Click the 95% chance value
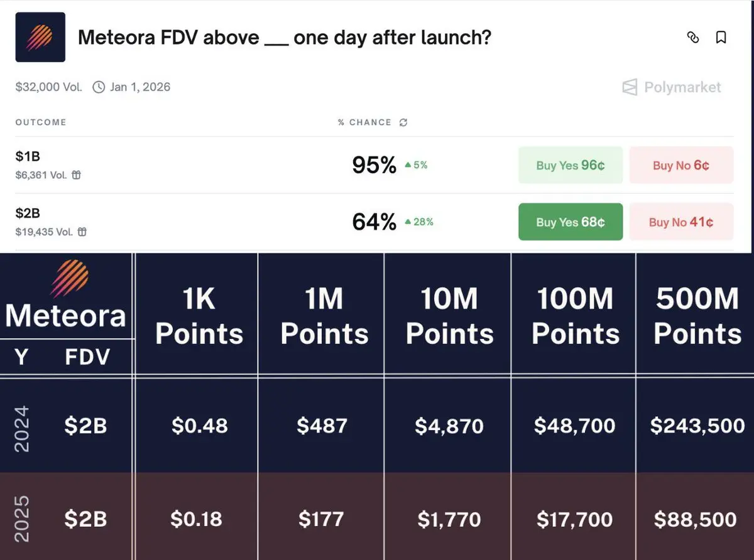754x560 pixels. tap(374, 165)
